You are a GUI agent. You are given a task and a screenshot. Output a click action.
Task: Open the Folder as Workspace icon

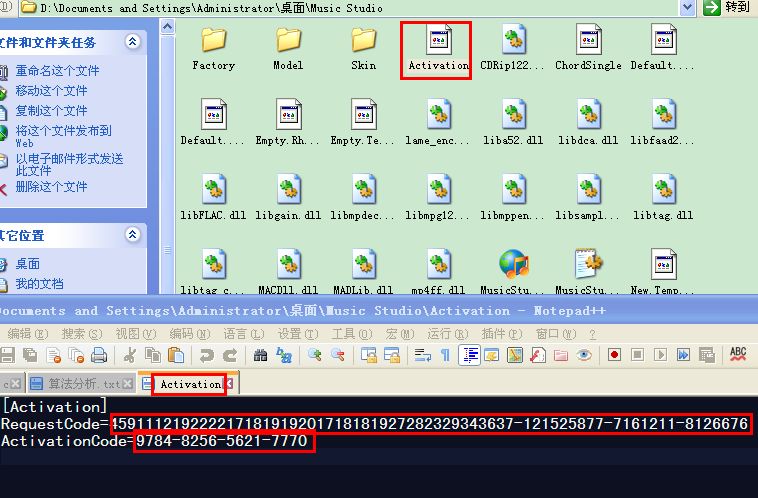pos(561,355)
